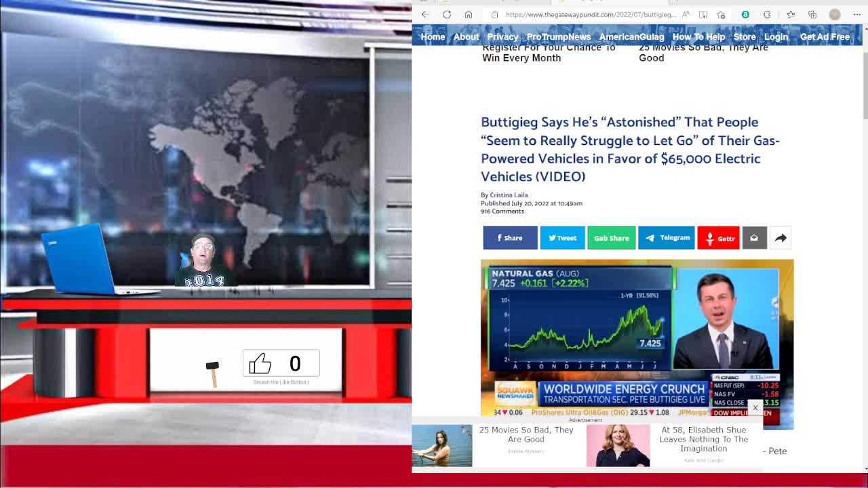Open author Cristina Laila's page
Screen dimensions: 868x488
(x=509, y=195)
